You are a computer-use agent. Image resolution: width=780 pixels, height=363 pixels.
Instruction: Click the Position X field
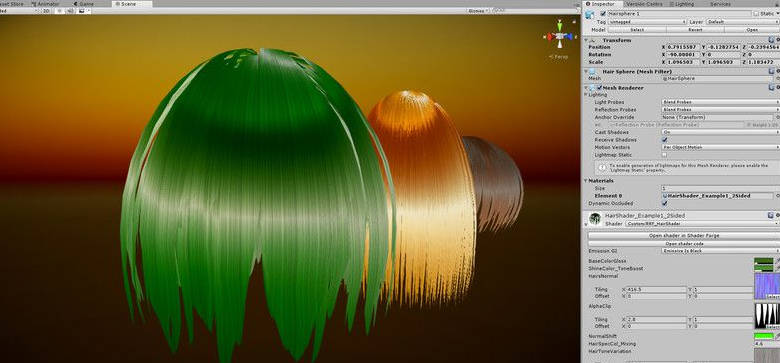(684, 47)
